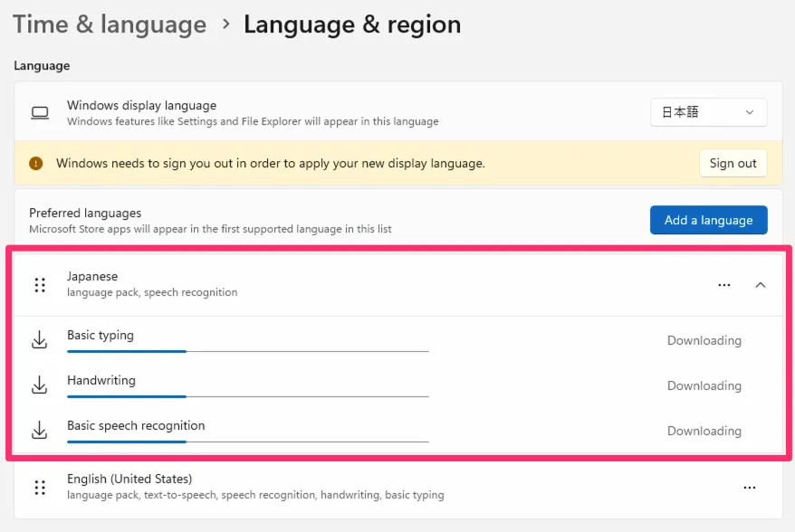Click the Windows display language monitor icon

40,113
